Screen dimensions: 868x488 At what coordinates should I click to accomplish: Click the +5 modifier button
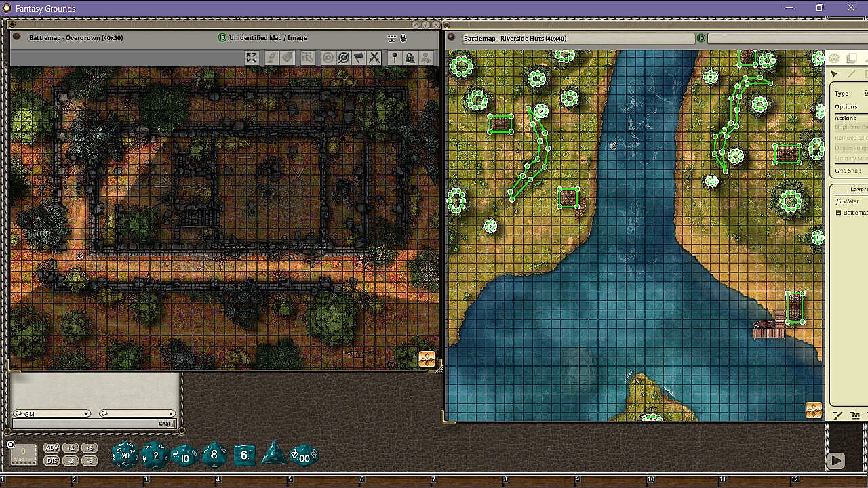(x=90, y=448)
